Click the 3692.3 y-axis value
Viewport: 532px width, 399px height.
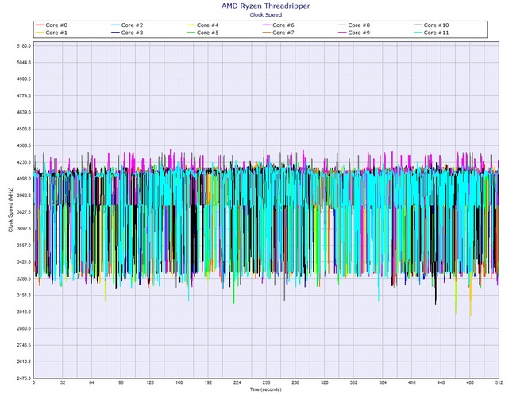[x=24, y=229]
